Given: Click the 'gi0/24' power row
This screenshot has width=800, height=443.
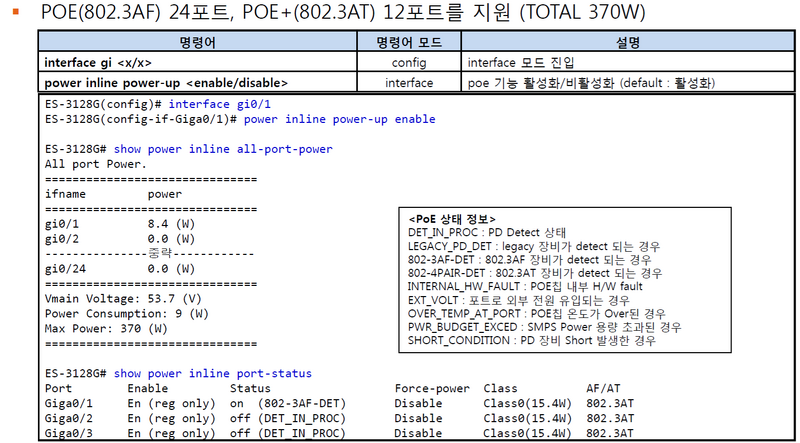Looking at the screenshot, I should pos(120,268).
